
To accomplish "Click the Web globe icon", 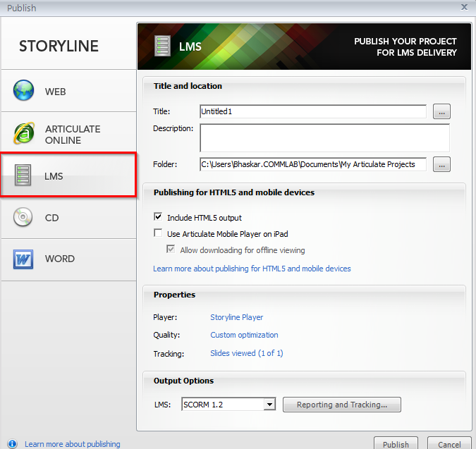I will pyautogui.click(x=23, y=90).
